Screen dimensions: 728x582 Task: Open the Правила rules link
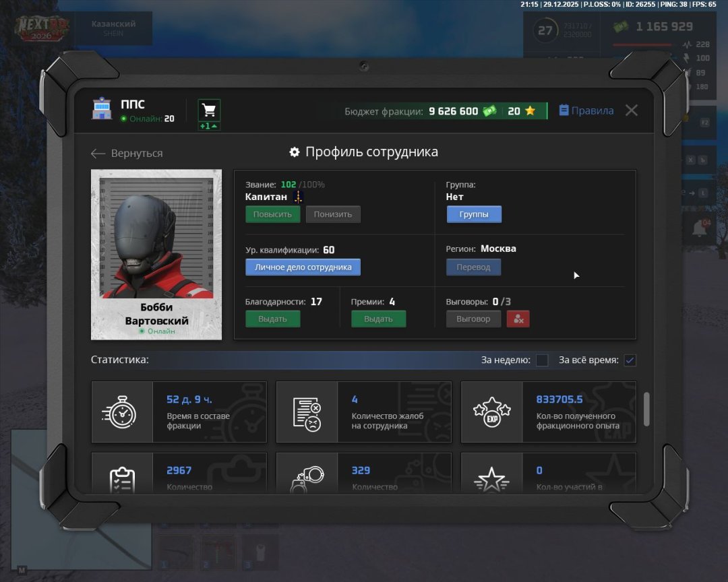point(586,110)
